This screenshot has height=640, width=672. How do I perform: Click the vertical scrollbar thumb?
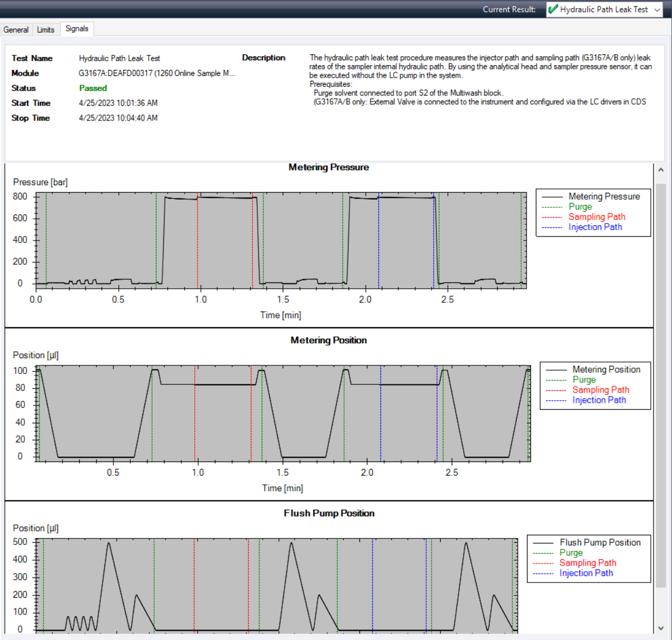coord(661,385)
